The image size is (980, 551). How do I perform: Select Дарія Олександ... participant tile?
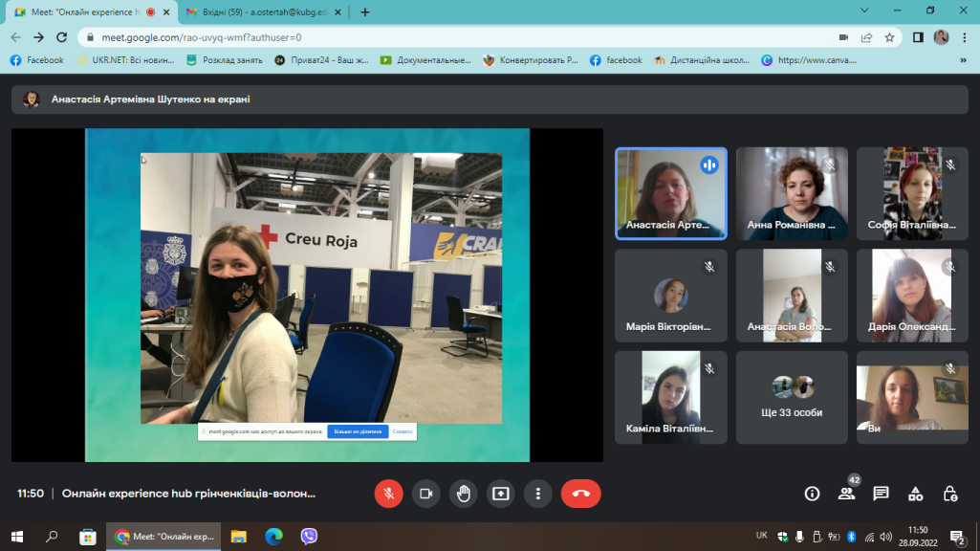click(912, 296)
